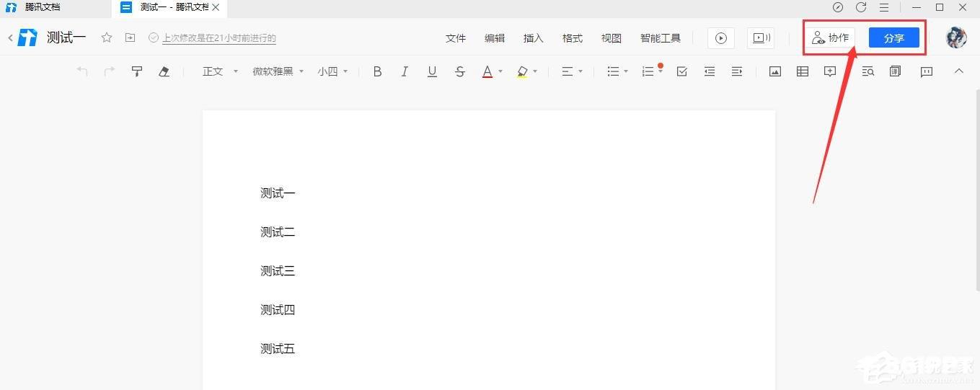Apply the yellow highlight color

522,71
